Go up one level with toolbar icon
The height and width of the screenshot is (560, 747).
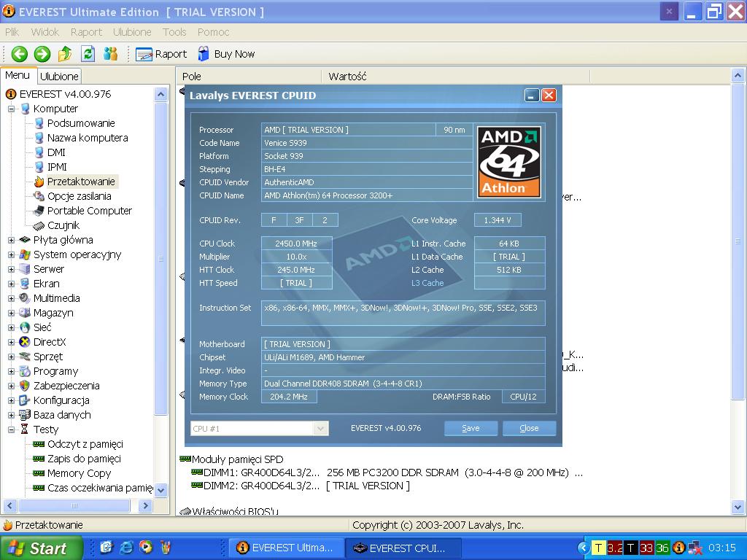[65, 54]
